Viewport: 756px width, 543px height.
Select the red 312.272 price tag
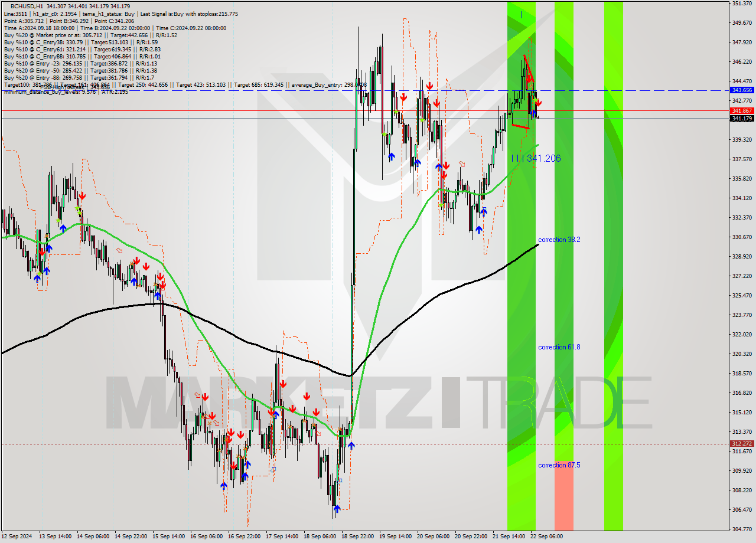(742, 443)
